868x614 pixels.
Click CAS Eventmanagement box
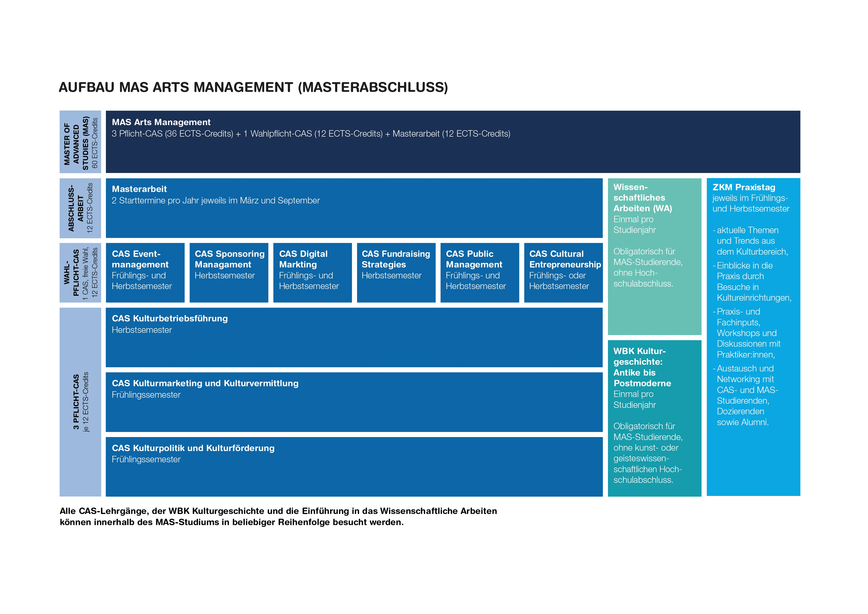pyautogui.click(x=145, y=272)
